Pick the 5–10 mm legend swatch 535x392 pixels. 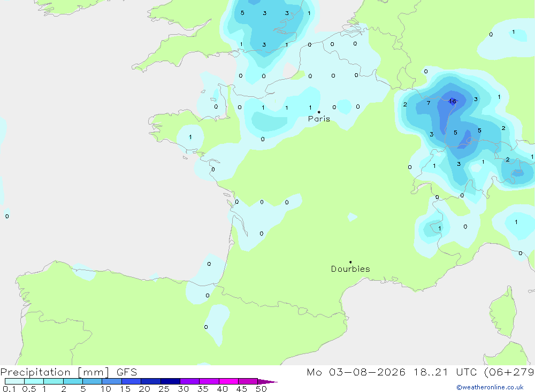pos(93,381)
